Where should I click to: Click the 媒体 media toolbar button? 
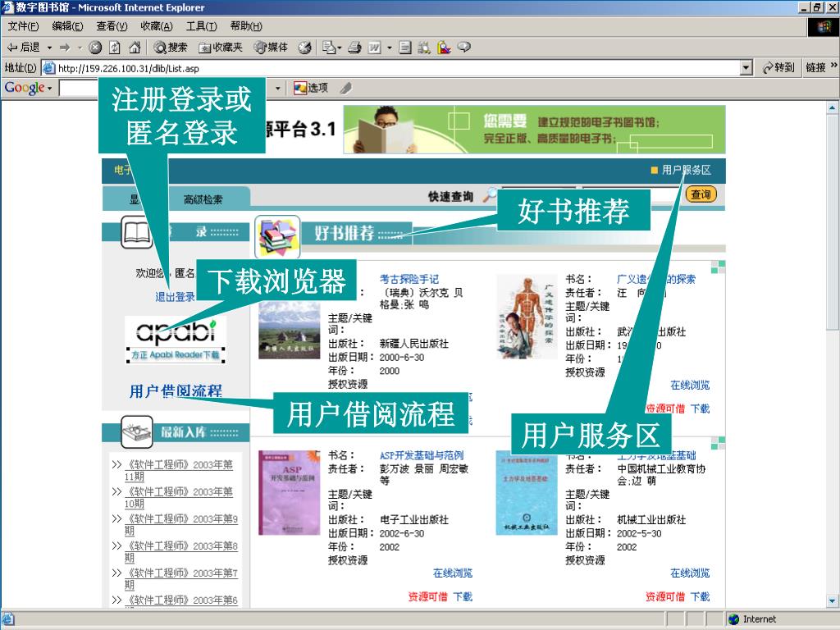pos(271,48)
